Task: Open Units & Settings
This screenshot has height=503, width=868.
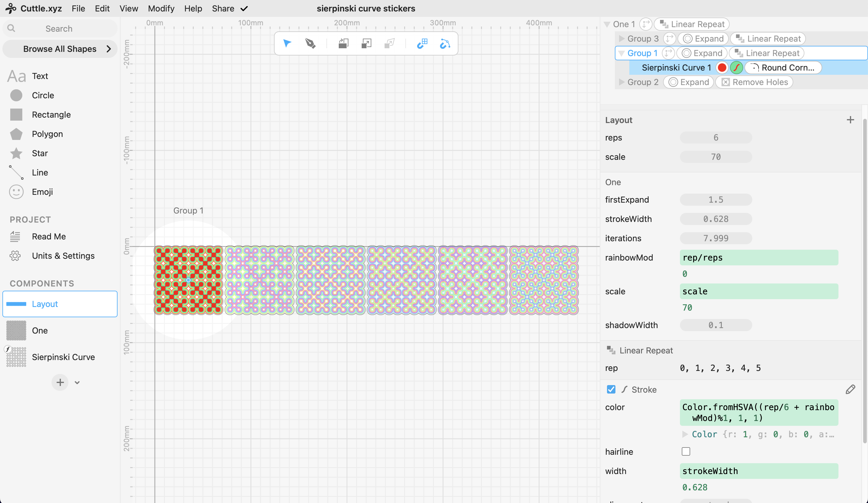Action: point(63,256)
